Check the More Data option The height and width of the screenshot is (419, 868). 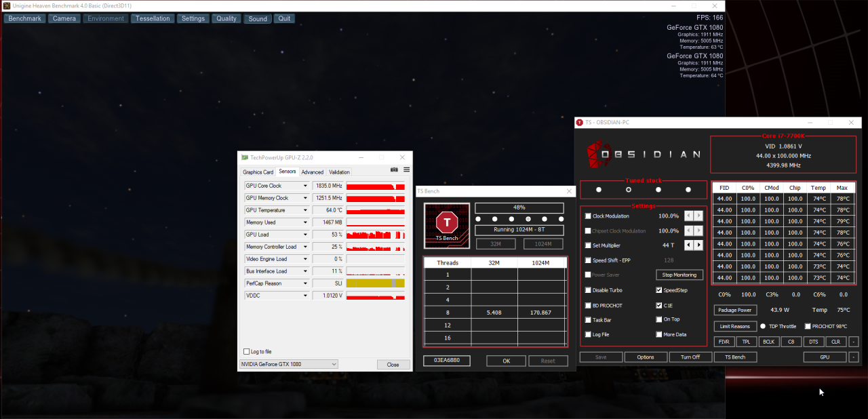click(x=659, y=334)
